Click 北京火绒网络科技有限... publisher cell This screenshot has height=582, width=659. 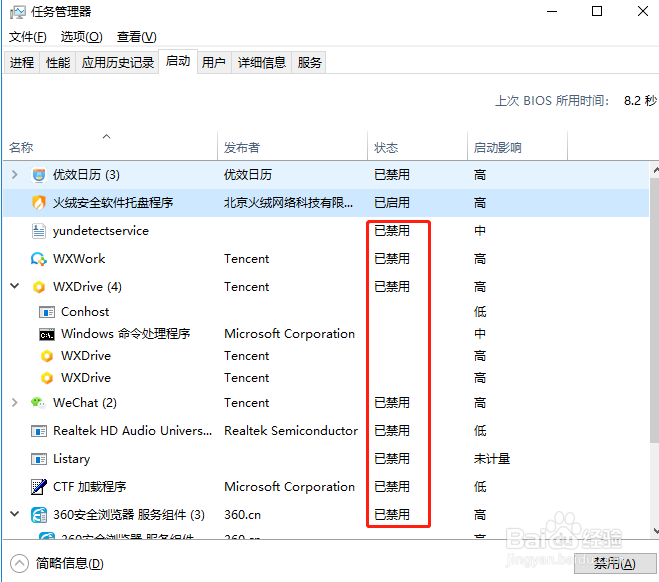pyautogui.click(x=288, y=203)
